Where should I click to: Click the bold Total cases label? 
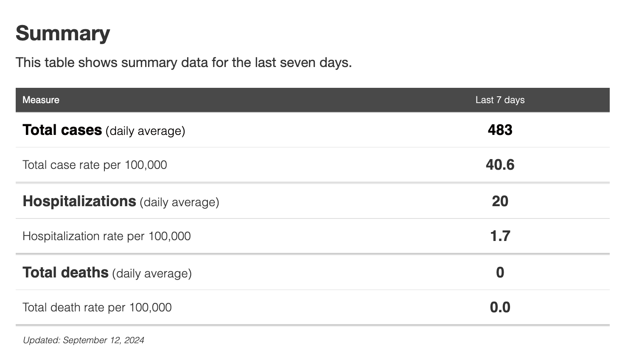pyautogui.click(x=62, y=130)
